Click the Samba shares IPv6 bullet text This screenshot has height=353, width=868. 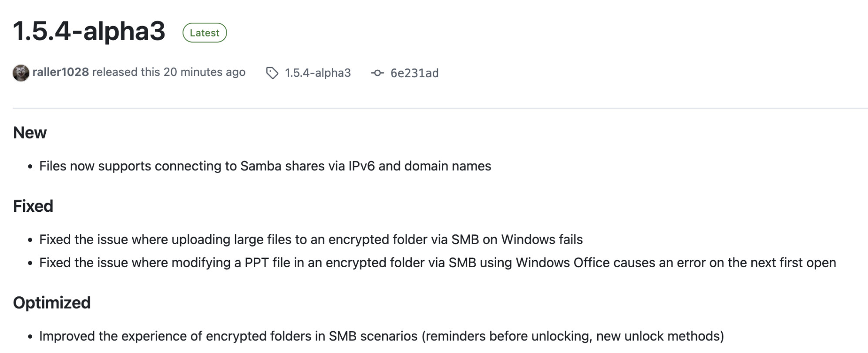pyautogui.click(x=265, y=166)
